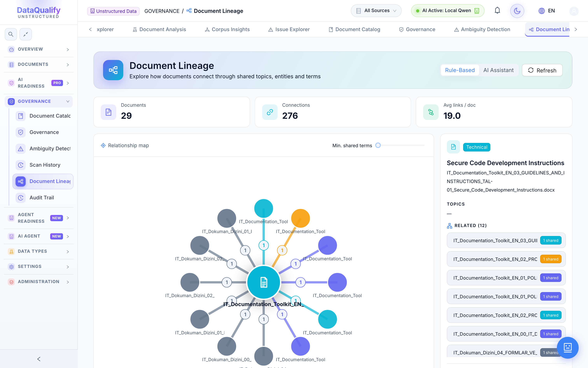Adjust the Min. shared terms slider handle

coord(378,145)
